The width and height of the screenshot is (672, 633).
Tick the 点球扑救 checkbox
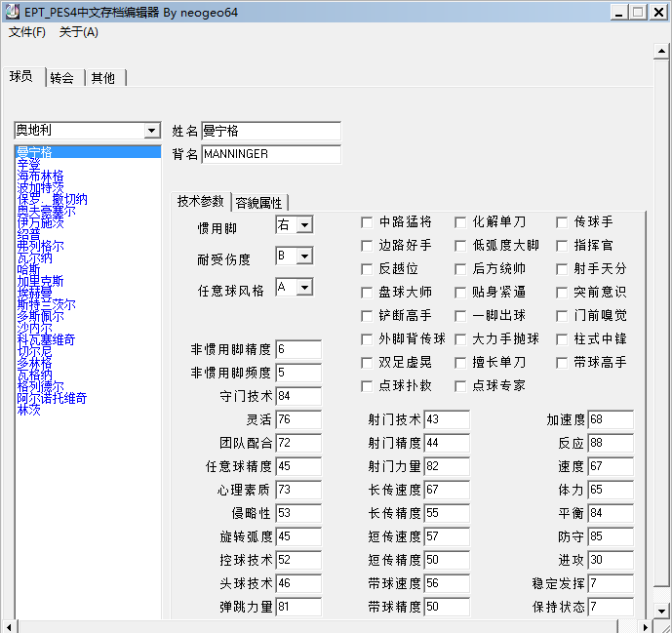point(367,386)
